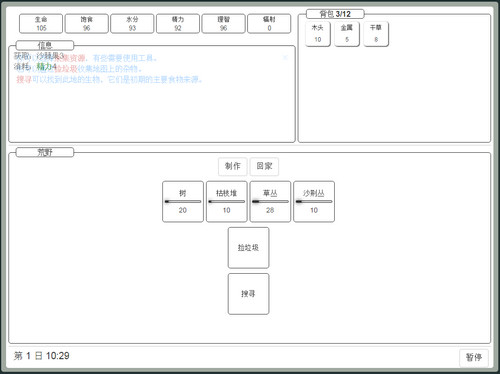500x374 pixels.
Task: Gather from the 枯枝堆 dead branch pile
Action: 227,202
